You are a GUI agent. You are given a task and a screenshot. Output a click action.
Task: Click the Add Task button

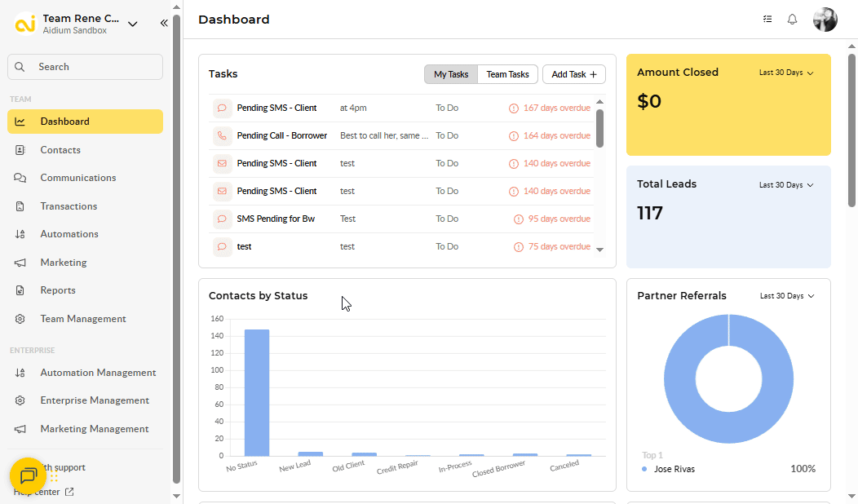coord(573,74)
